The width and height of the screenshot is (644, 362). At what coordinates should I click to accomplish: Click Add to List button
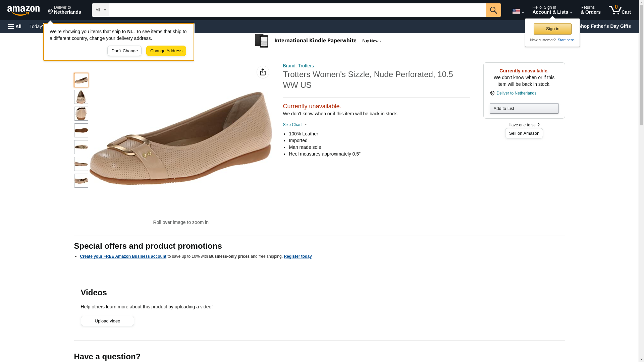click(524, 109)
